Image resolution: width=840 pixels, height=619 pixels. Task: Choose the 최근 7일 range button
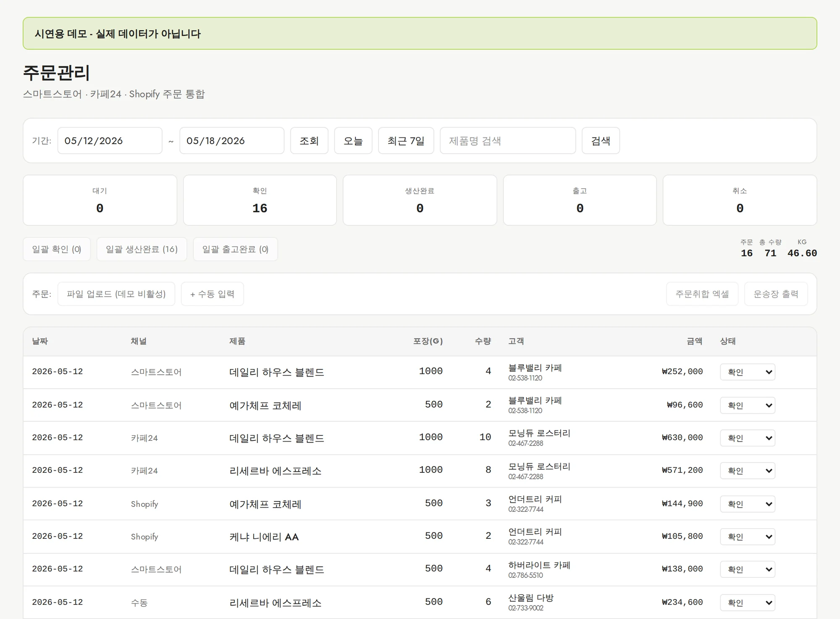pyautogui.click(x=406, y=141)
